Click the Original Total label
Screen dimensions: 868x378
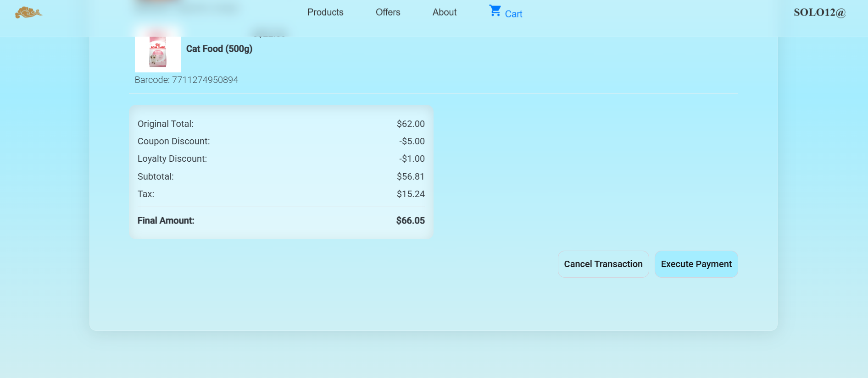(x=166, y=124)
